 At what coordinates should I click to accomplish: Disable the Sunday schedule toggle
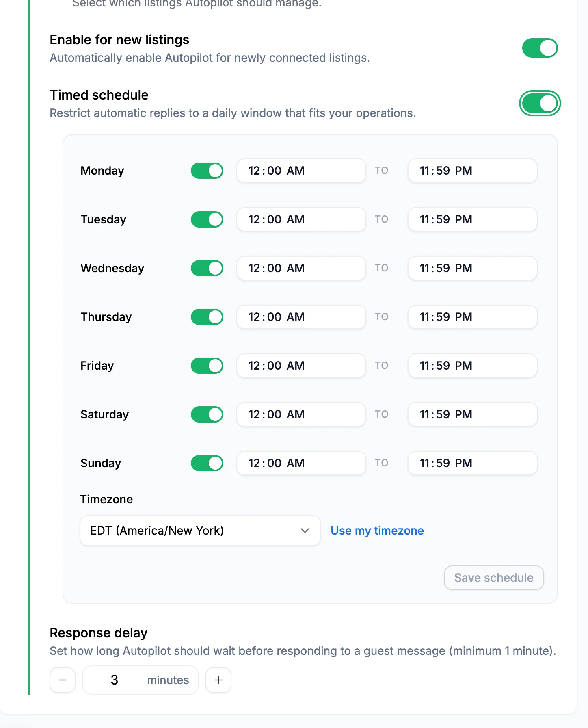click(x=207, y=463)
